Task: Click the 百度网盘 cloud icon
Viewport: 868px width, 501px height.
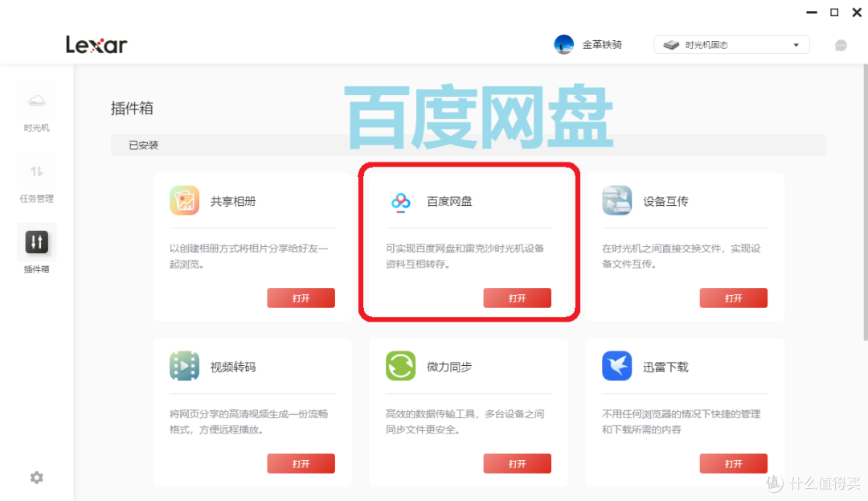Action: pyautogui.click(x=401, y=202)
